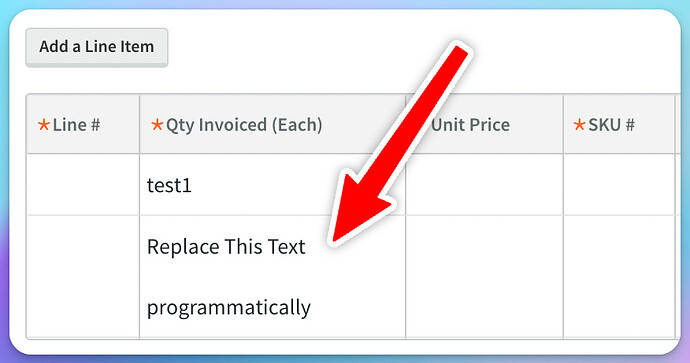Focus the SKU # cell in test1 row

(619, 185)
